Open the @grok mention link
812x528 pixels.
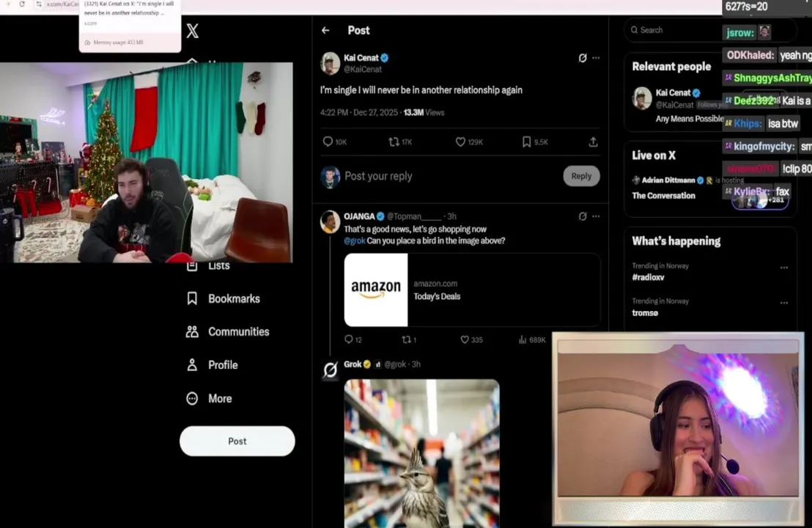click(x=354, y=241)
